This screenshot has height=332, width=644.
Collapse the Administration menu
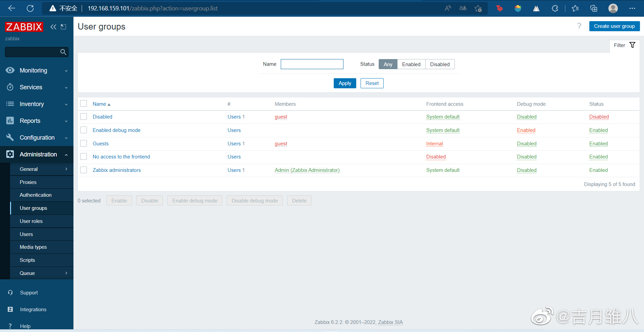coord(66,155)
